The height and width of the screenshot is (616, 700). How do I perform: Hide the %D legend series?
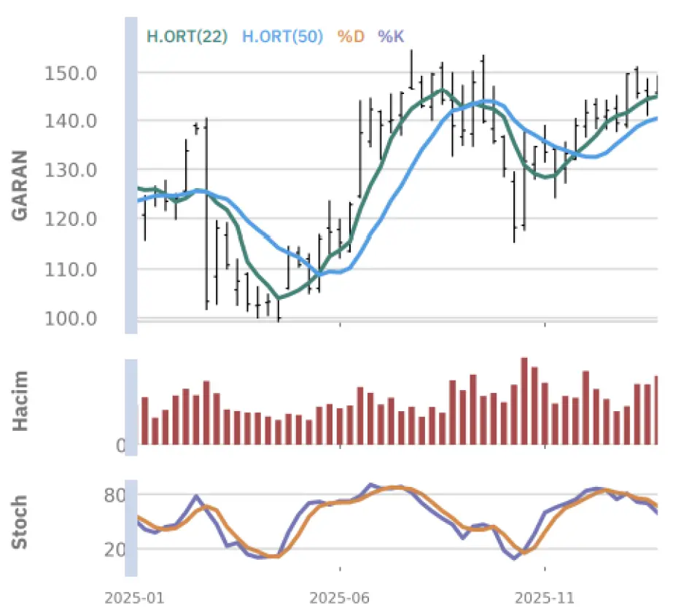point(350,36)
